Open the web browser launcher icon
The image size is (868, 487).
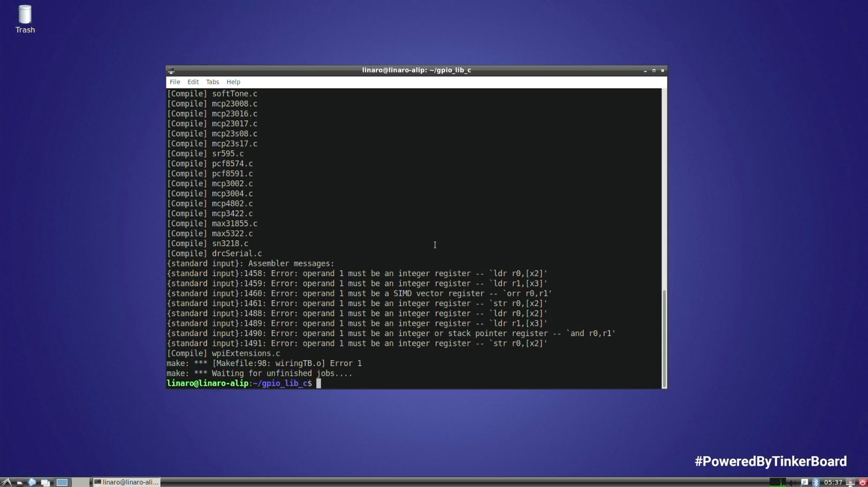point(32,482)
